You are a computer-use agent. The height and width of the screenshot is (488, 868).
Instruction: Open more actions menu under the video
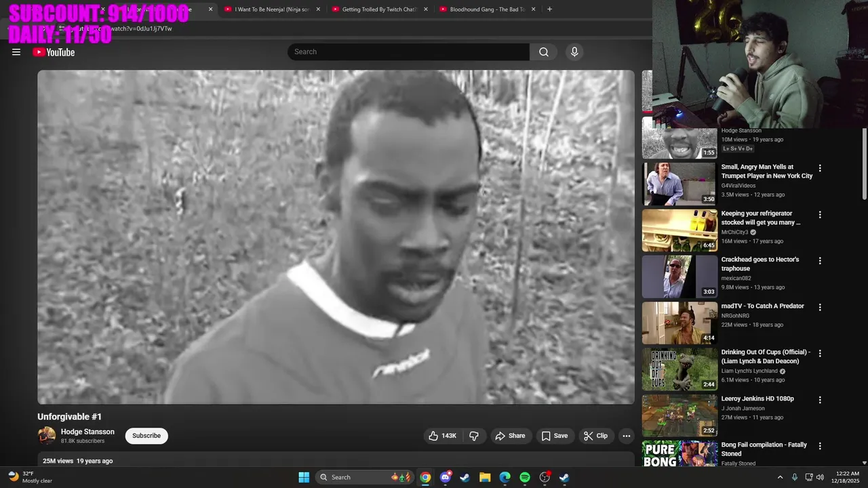point(627,436)
